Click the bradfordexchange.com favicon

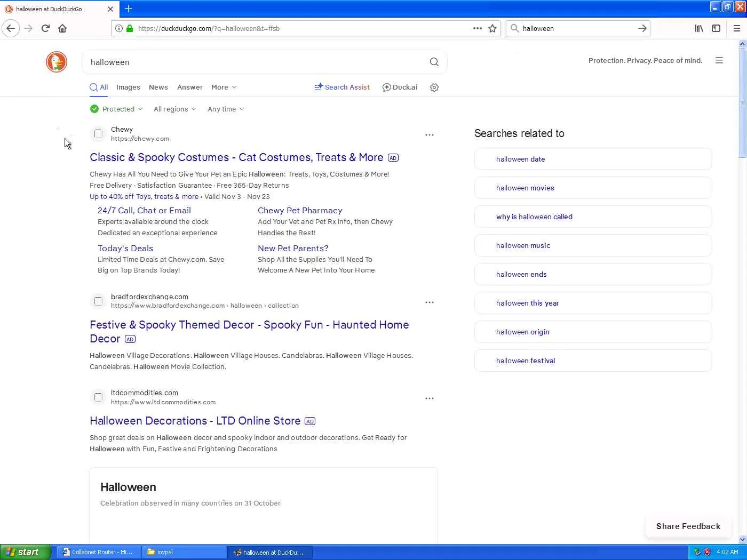tap(98, 301)
